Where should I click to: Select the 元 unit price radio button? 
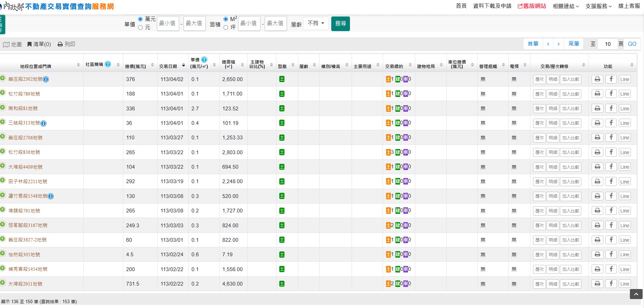[x=141, y=28]
